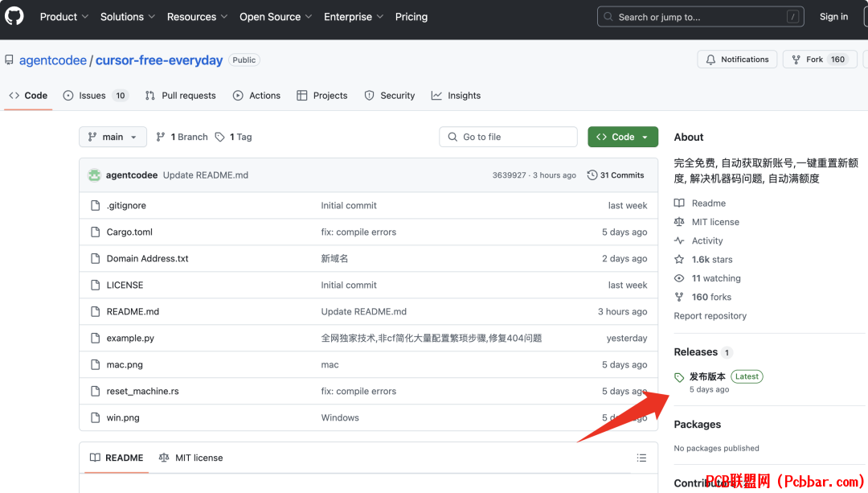This screenshot has width=868, height=493.
Task: Open the Enterprise dropdown
Action: [354, 17]
